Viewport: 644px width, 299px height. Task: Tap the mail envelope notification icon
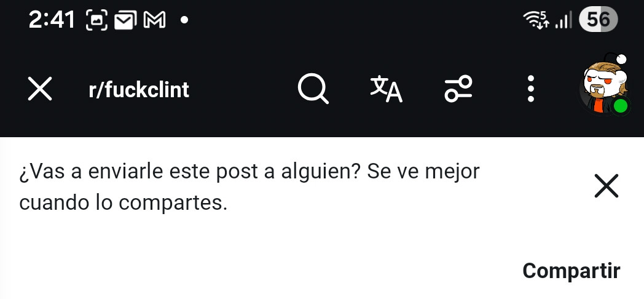point(125,20)
